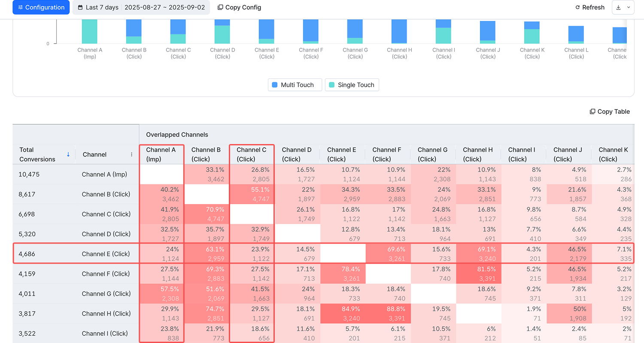Viewport: 644px width, 343px height.
Task: Select row label Channel I (Click) in table
Action: (x=105, y=334)
